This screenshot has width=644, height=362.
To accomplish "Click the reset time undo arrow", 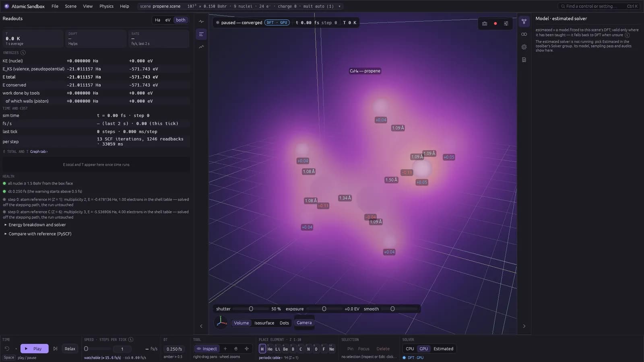I will [7, 349].
